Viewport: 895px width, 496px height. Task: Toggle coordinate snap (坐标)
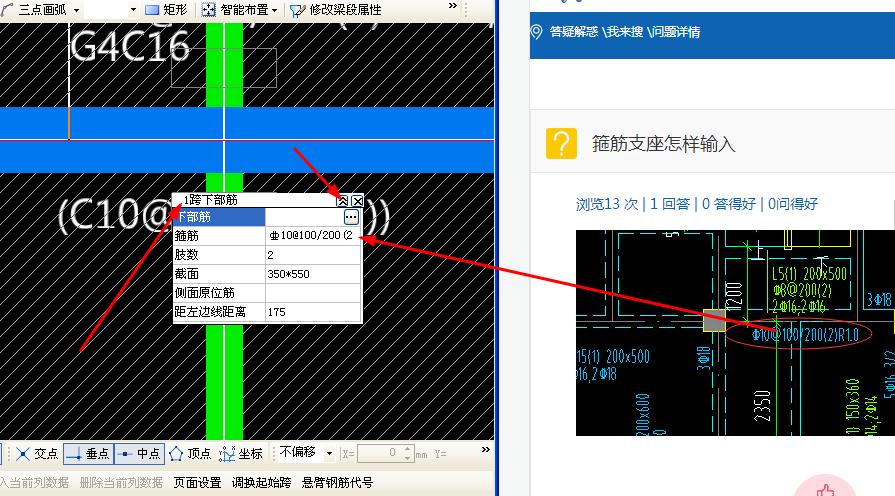click(x=241, y=454)
